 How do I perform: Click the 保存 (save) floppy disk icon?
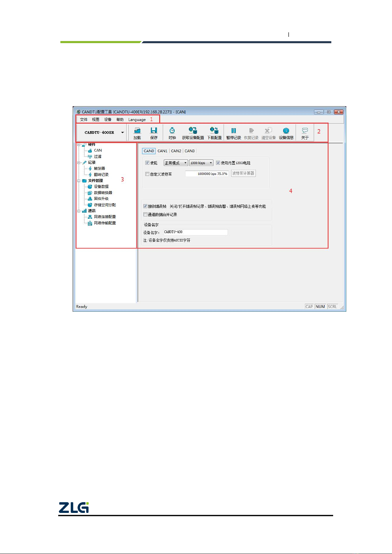click(x=154, y=131)
